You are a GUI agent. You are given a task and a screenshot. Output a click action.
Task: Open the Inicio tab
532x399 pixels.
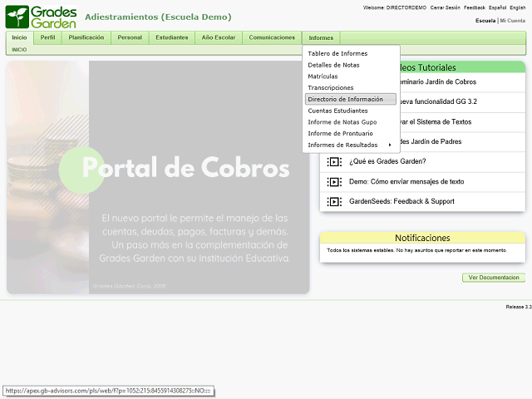click(19, 37)
